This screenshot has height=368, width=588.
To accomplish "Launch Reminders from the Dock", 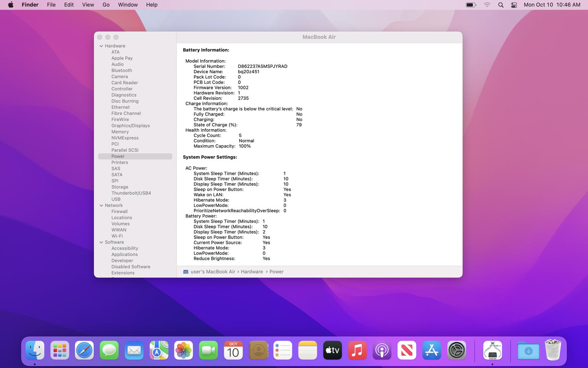I will [x=283, y=350].
